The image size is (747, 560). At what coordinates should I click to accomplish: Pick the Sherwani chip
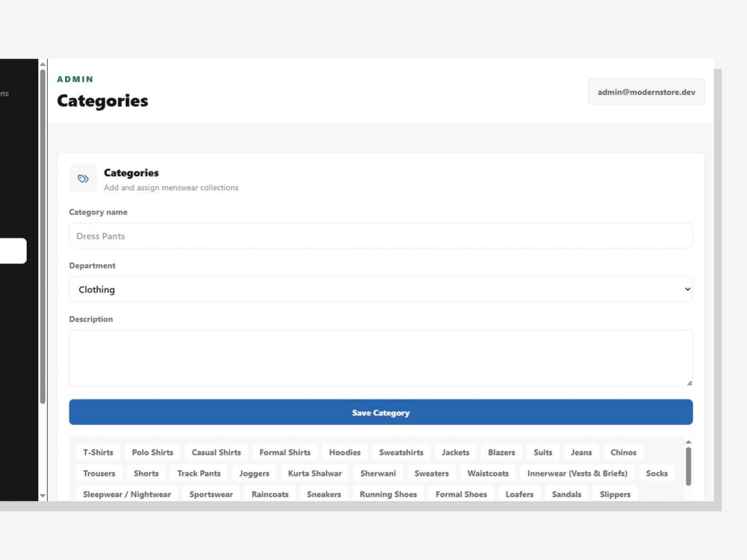pyautogui.click(x=378, y=473)
